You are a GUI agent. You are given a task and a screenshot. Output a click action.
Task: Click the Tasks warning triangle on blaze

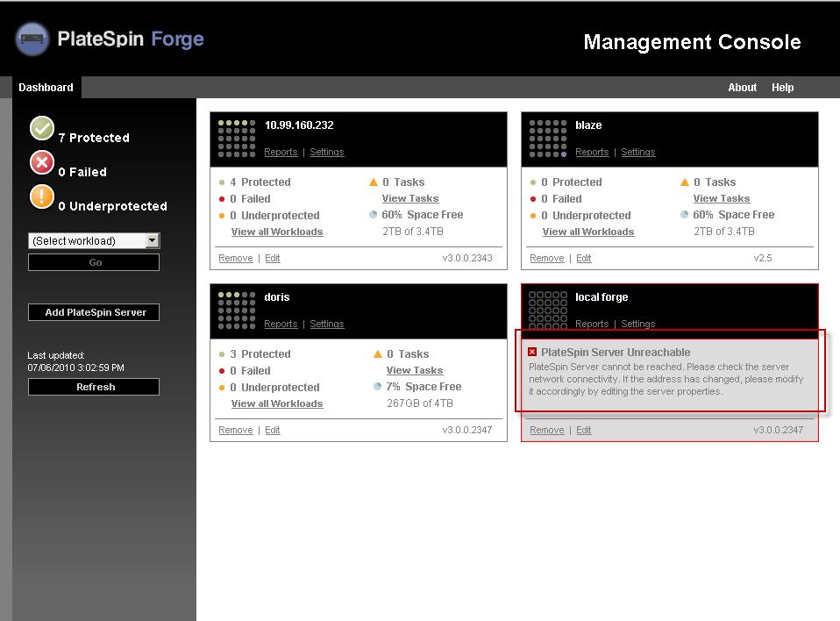click(685, 182)
